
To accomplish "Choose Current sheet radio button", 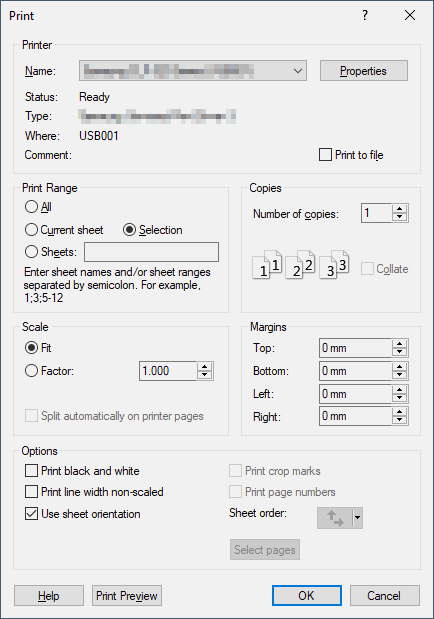I will click(x=31, y=230).
